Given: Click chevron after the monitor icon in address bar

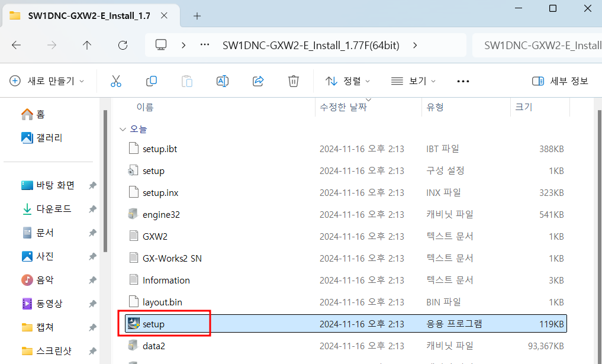Looking at the screenshot, I should [x=184, y=45].
